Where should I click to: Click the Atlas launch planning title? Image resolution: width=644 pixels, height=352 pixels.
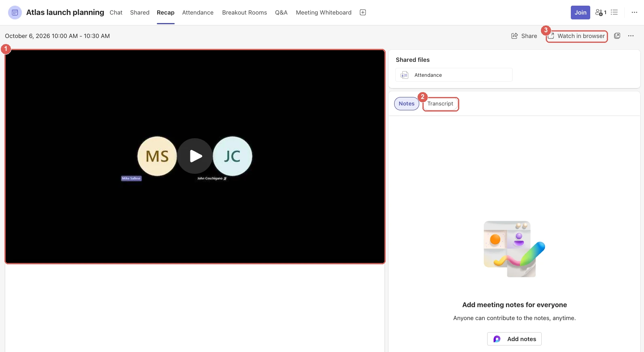point(65,13)
